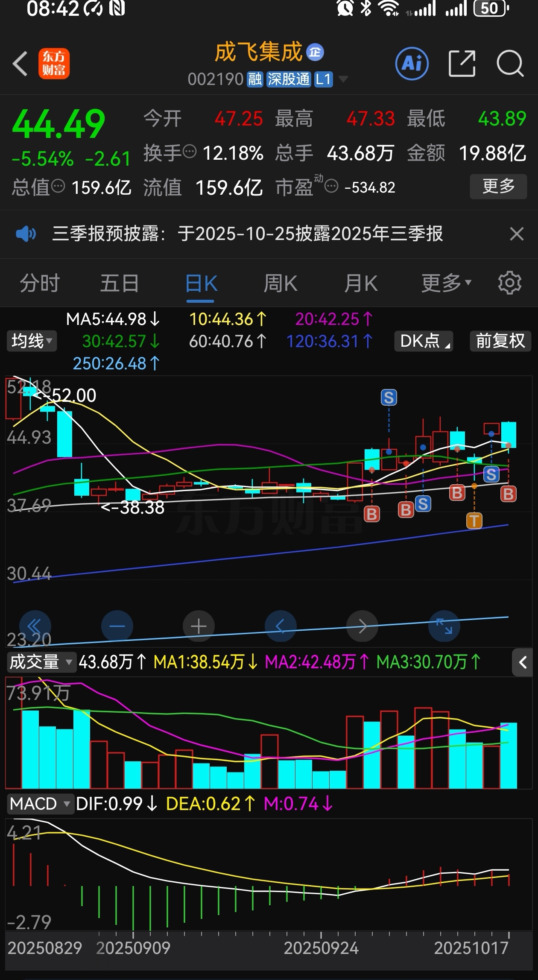Tap the 20250924 date label
The height and width of the screenshot is (980, 538).
point(321,948)
